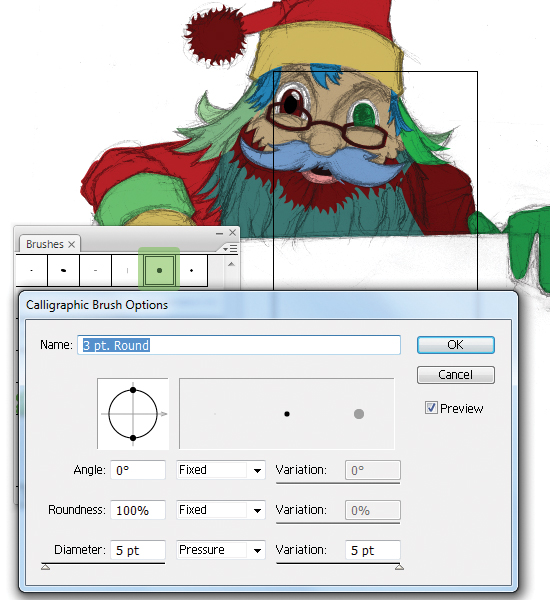Image resolution: width=550 pixels, height=600 pixels.
Task: Select the last small round brush thumbnail
Action: [191, 271]
